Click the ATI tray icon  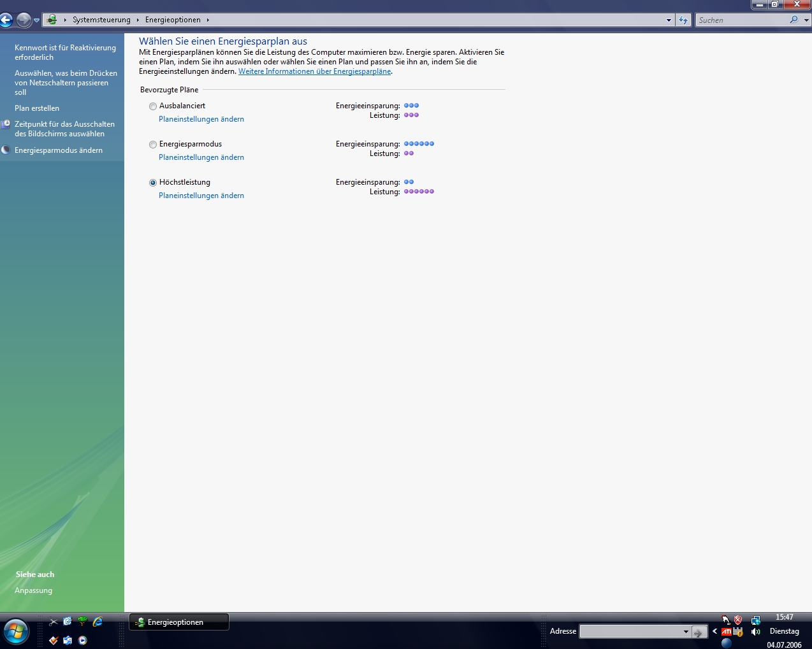click(726, 632)
